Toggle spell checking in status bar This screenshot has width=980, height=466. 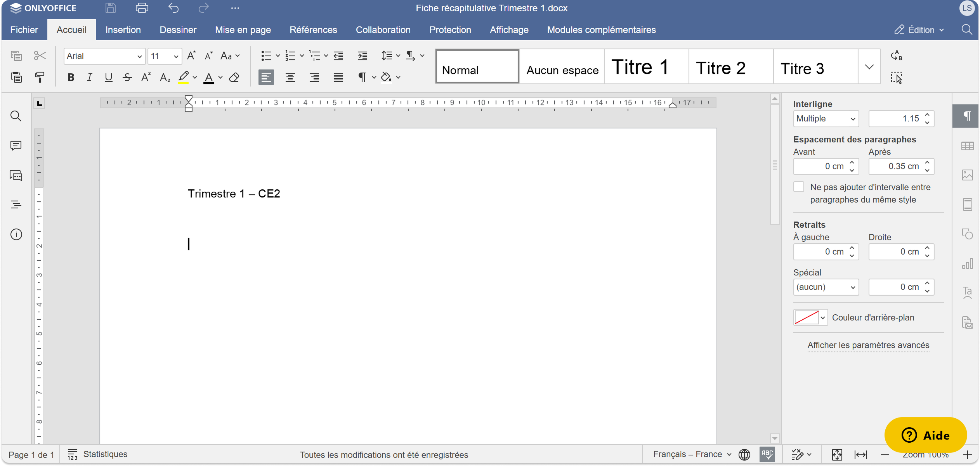(767, 454)
